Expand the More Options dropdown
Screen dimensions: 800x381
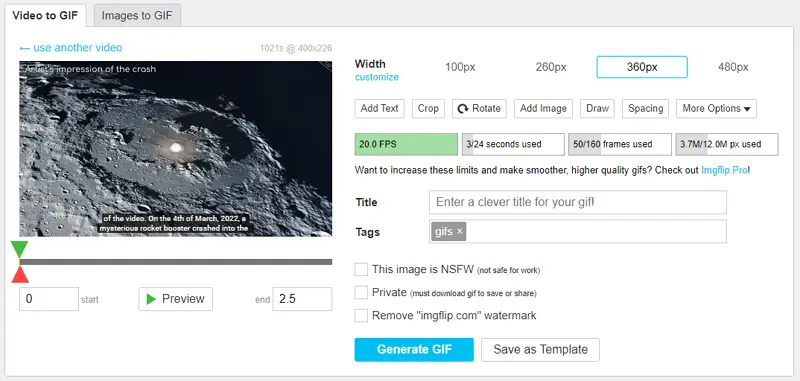click(716, 109)
